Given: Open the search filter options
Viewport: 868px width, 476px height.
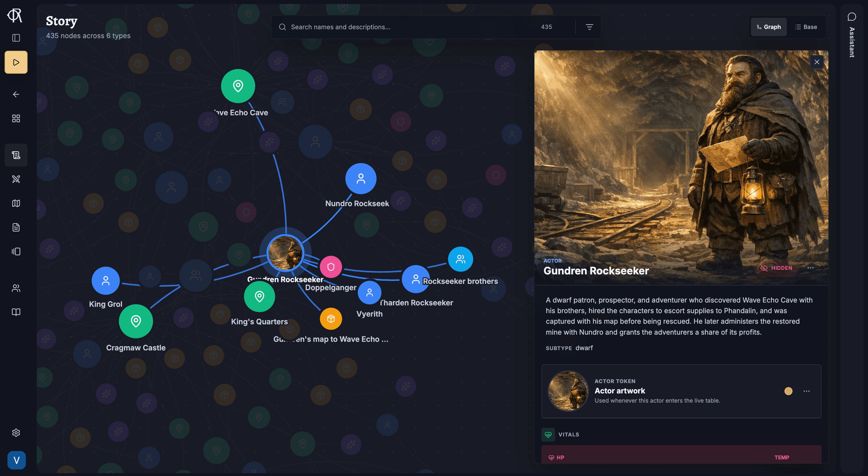Looking at the screenshot, I should coord(589,27).
